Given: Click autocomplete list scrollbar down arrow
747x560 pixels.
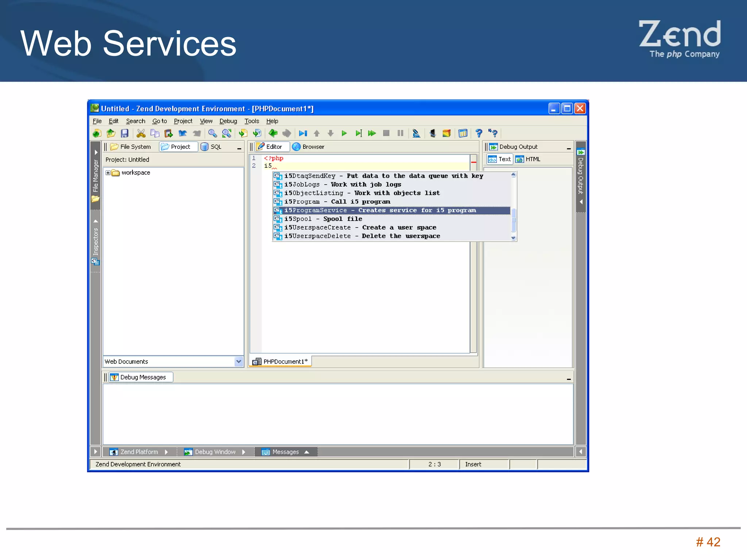Looking at the screenshot, I should [514, 238].
